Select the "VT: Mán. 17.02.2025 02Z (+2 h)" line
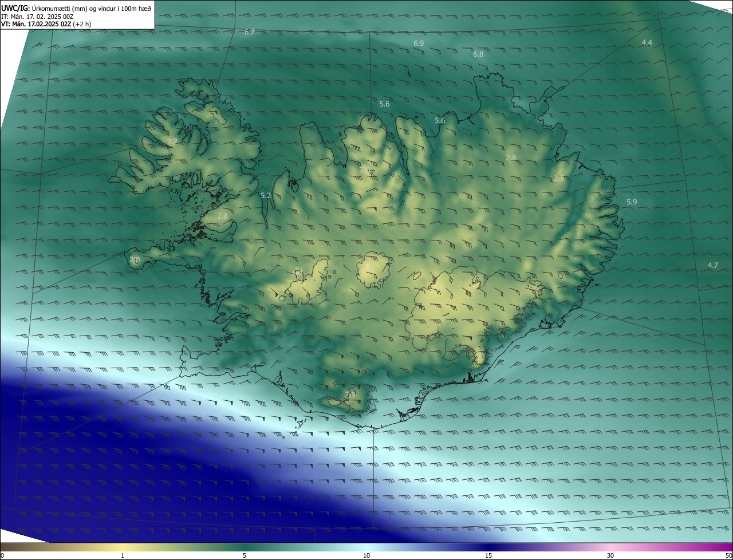Screen dimensions: 733x560 point(46,24)
